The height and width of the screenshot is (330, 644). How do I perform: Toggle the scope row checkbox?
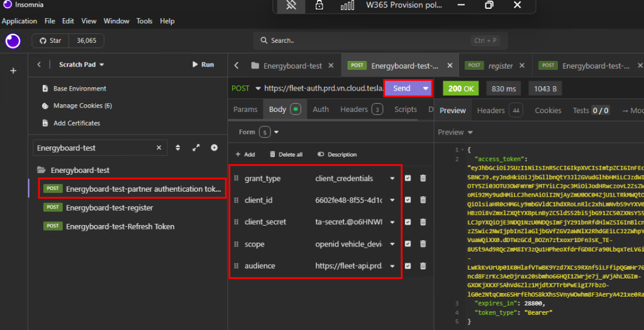[x=408, y=244]
